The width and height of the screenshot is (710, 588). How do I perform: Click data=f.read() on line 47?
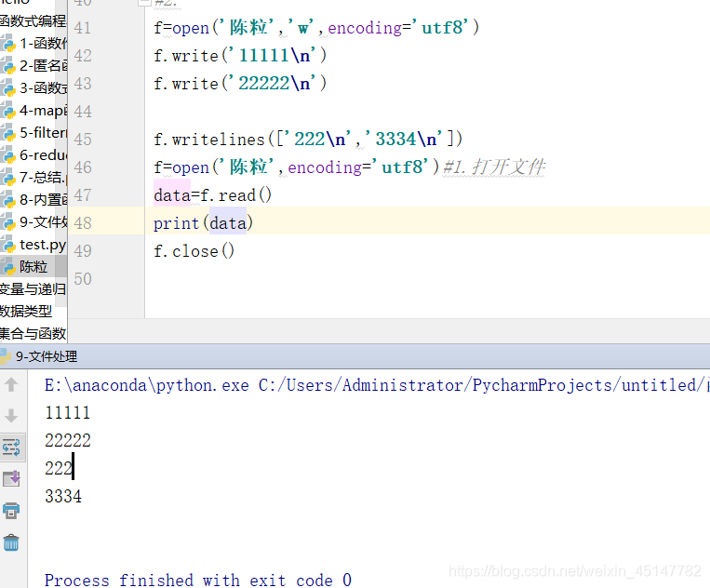pos(212,195)
